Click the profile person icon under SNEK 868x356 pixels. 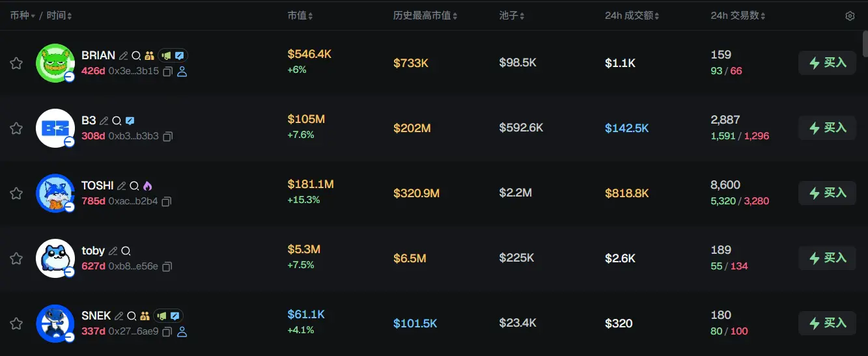click(182, 332)
